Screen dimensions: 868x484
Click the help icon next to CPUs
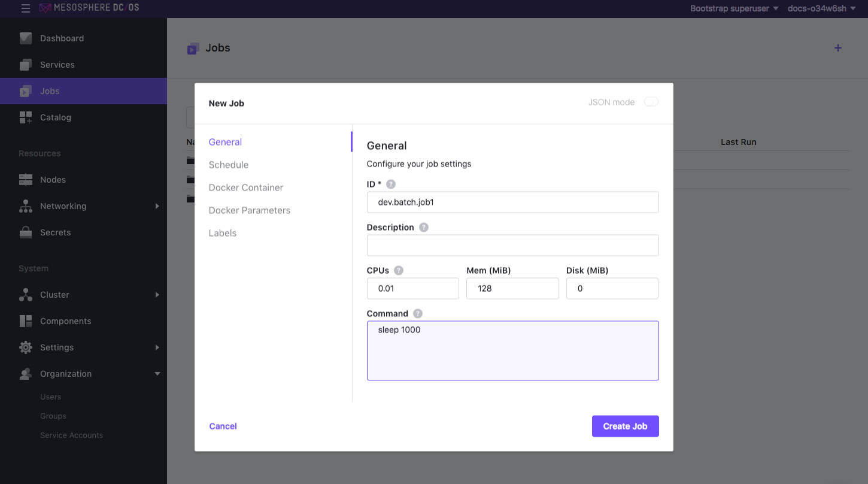coord(399,270)
